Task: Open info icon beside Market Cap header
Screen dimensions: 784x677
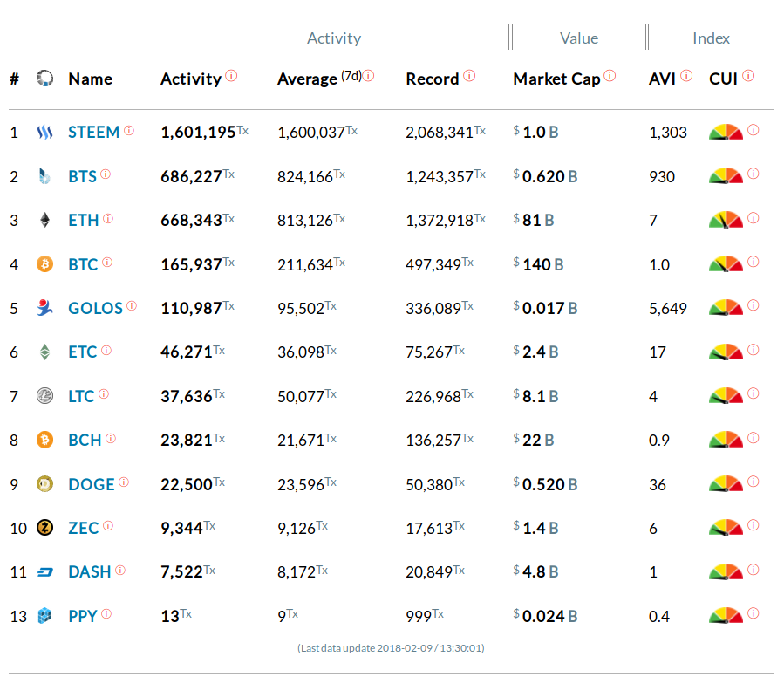Action: [610, 76]
